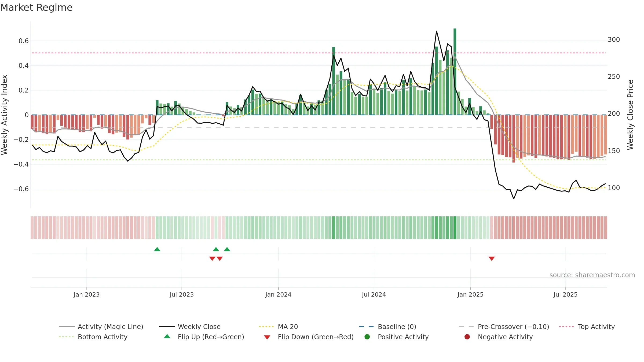Viewport: 644px width, 362px height.
Task: Click the Market Regime chart title
Action: point(36,8)
